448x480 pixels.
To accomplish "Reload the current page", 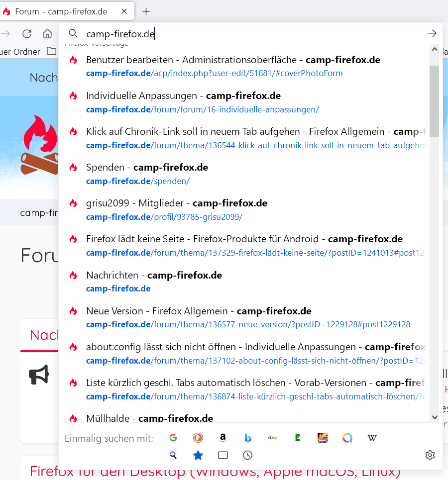I will click(x=27, y=34).
